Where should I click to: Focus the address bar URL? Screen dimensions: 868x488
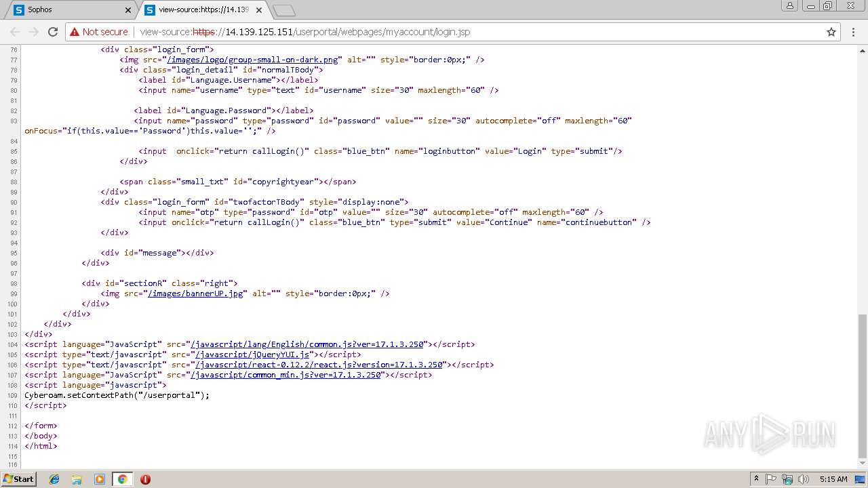305,32
